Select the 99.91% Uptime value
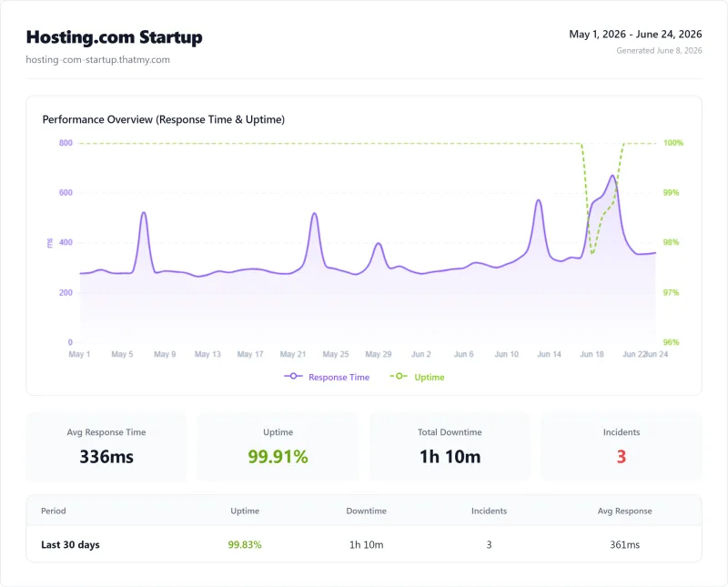This screenshot has width=728, height=587. click(x=278, y=457)
